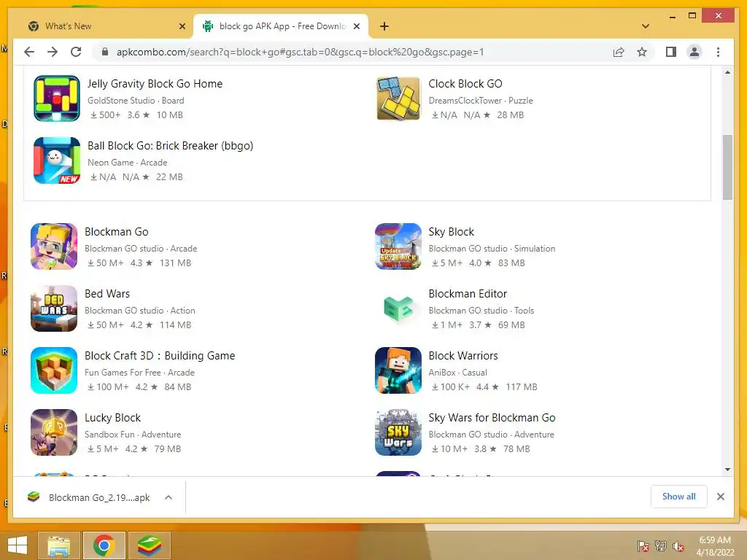Go forward to the next page
Image resolution: width=747 pixels, height=560 pixels.
(x=53, y=52)
